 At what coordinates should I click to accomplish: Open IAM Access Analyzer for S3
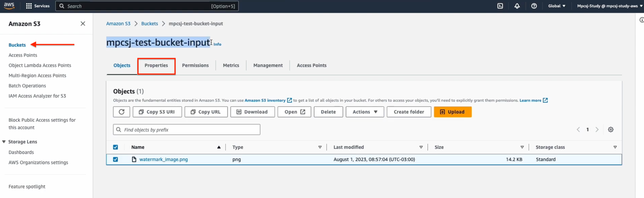37,96
